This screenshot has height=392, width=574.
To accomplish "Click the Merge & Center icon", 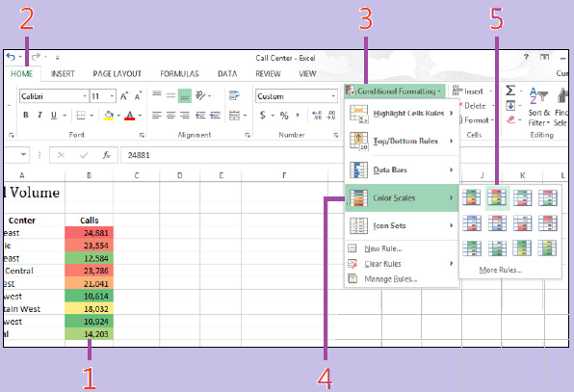I will (x=234, y=116).
